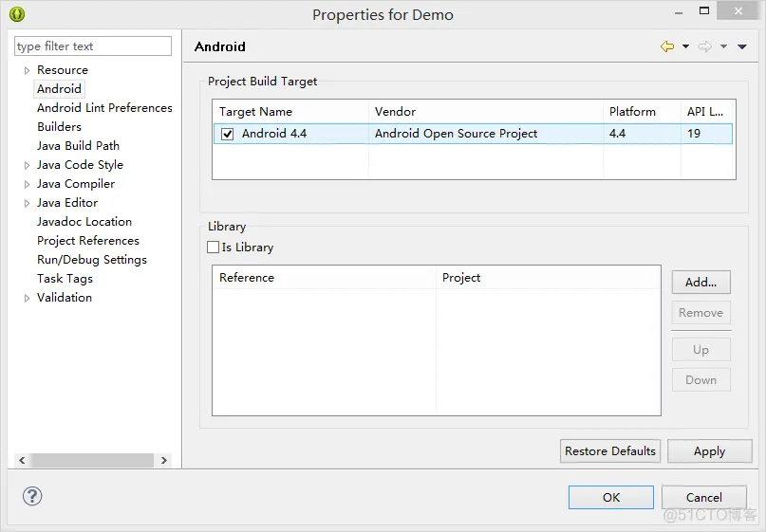
Task: Click the sidebar horizontal scrollbar thumb
Action: pos(92,460)
